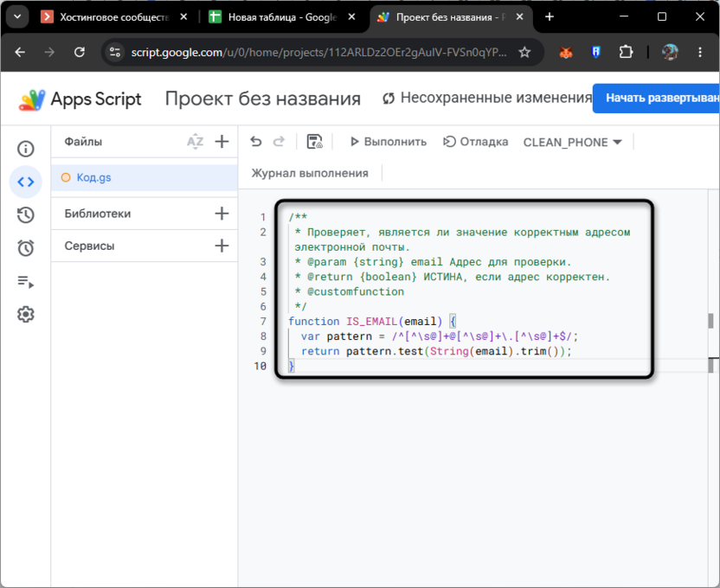This screenshot has height=588, width=720.
Task: Click the @return {boolean} comment line
Action: (453, 277)
